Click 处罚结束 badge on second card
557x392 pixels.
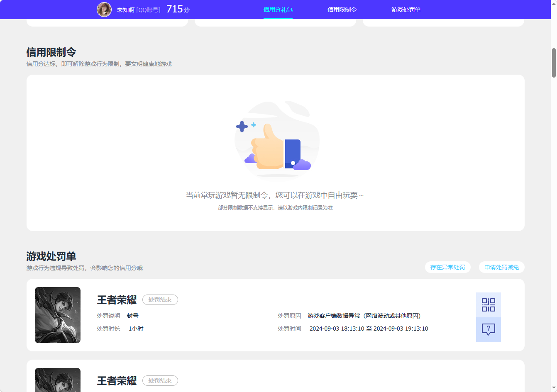pyautogui.click(x=160, y=380)
